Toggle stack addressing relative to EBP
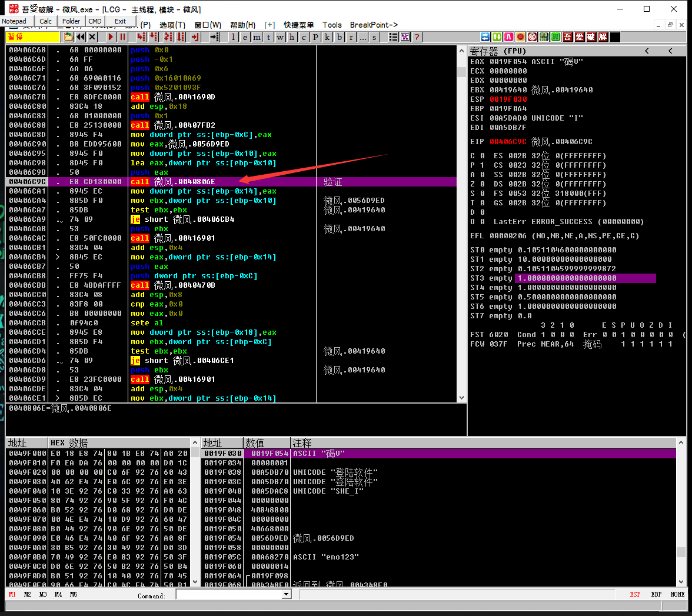Screen dimensions: 692x616 656,594
